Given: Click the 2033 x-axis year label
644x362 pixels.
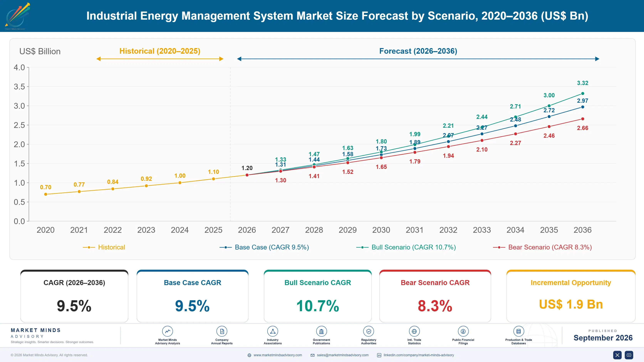Looking at the screenshot, I should 482,230.
